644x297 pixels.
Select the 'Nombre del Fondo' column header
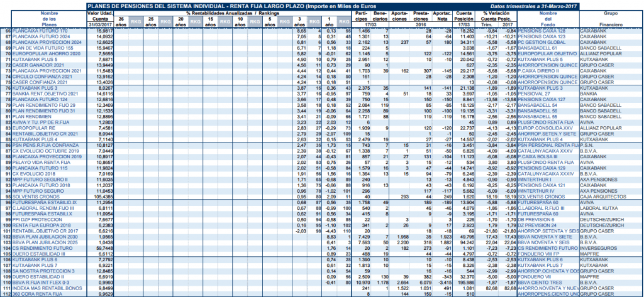point(548,19)
